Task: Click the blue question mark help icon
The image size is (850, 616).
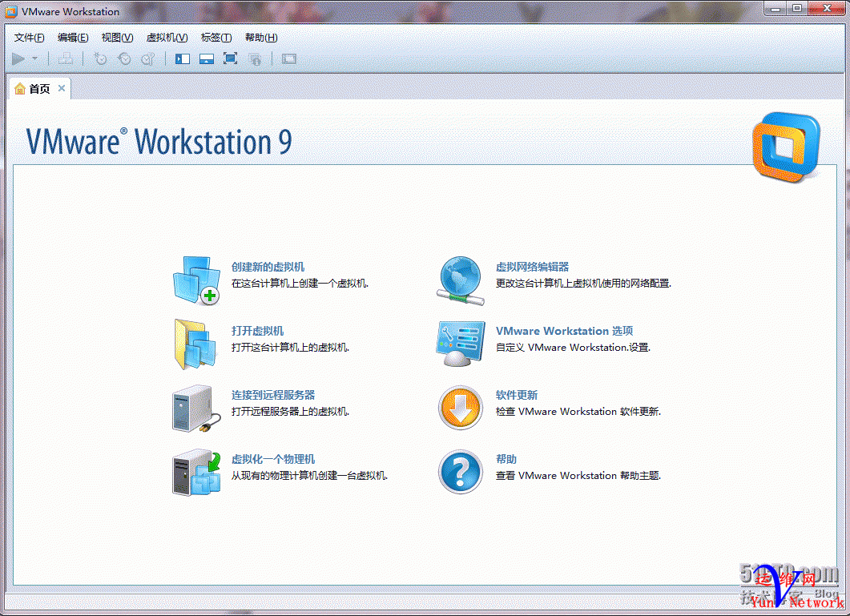Action: click(x=460, y=472)
